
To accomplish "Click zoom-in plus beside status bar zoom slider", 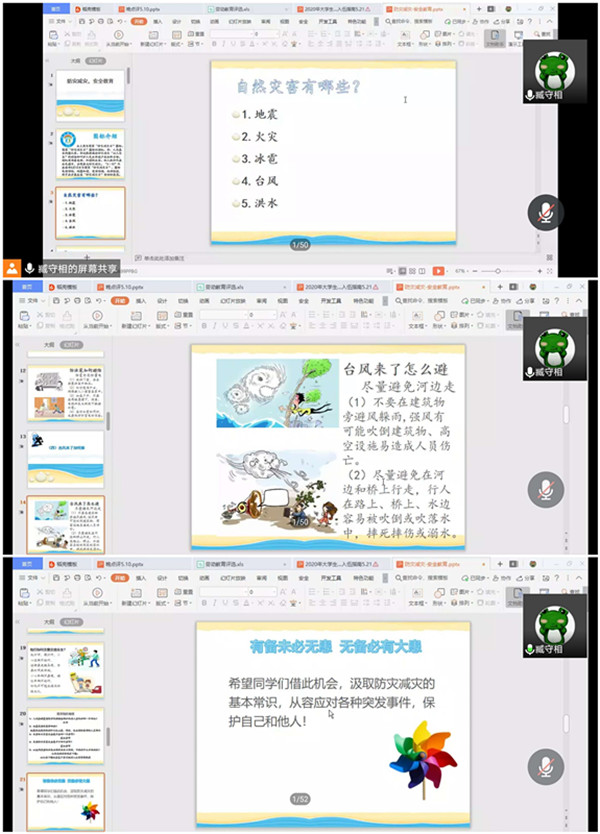I will (539, 271).
